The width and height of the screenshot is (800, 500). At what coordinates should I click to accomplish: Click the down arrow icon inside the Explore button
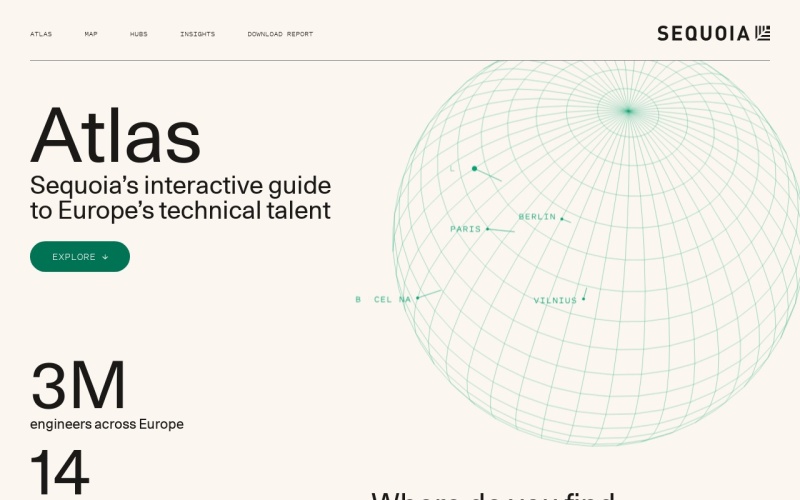105,257
